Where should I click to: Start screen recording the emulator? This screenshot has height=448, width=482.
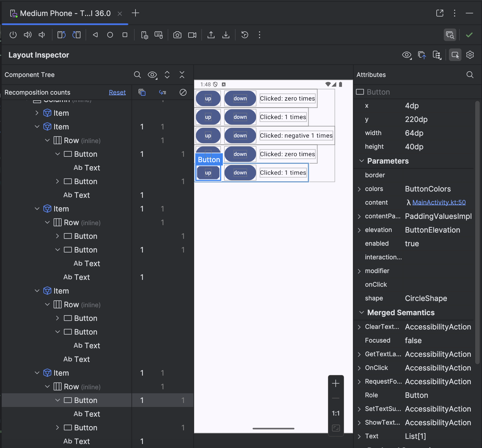pyautogui.click(x=192, y=35)
